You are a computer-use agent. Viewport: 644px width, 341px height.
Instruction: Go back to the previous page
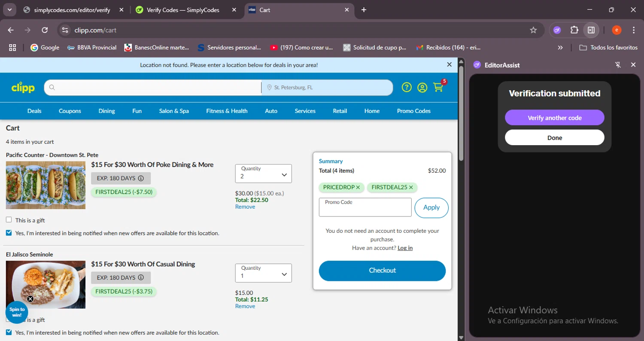click(11, 30)
